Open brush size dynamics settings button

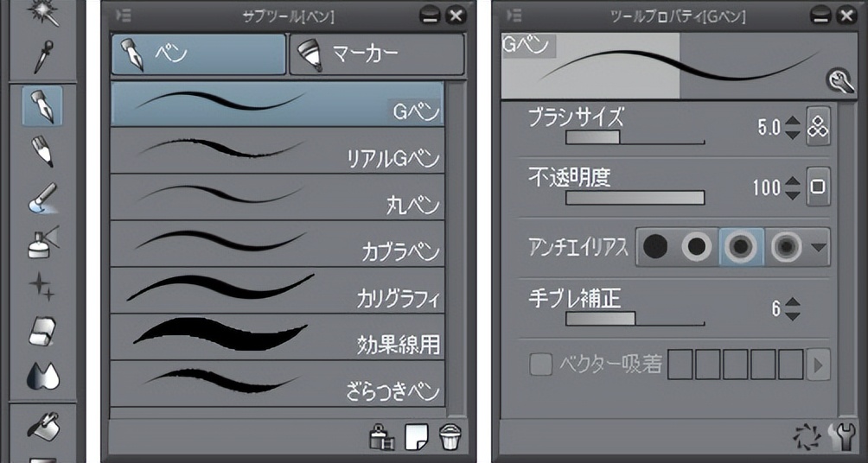pyautogui.click(x=818, y=128)
